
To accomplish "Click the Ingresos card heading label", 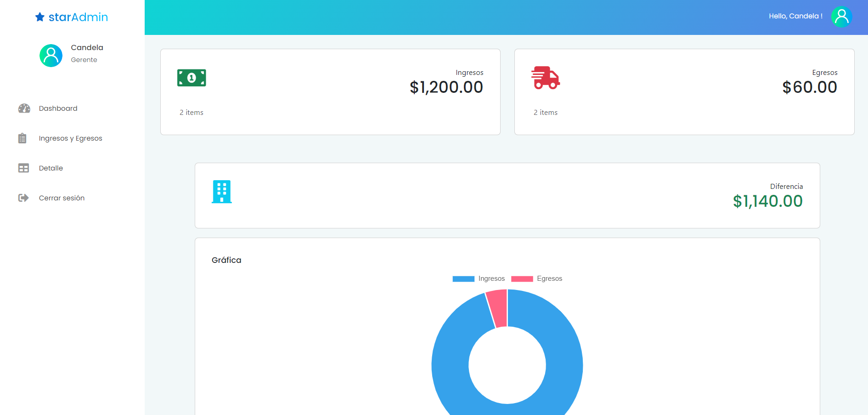I will point(469,73).
